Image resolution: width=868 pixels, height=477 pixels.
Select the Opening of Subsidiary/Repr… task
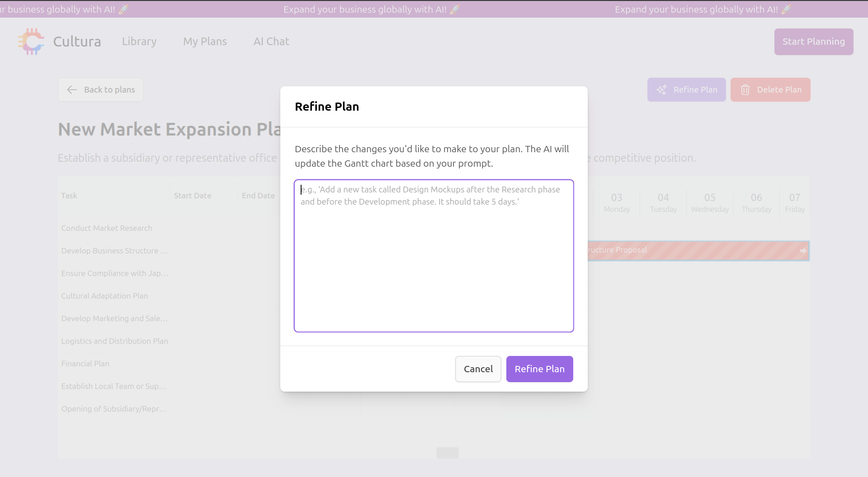click(x=114, y=409)
